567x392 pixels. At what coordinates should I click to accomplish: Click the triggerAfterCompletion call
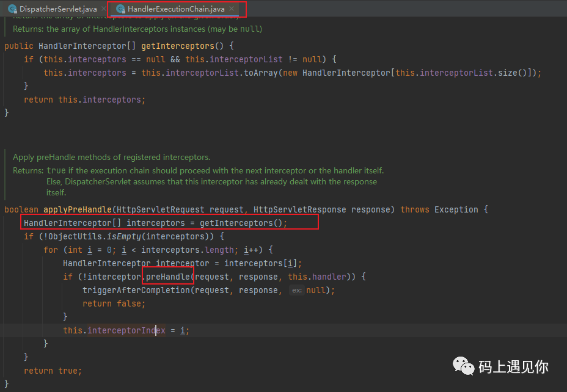coord(137,290)
